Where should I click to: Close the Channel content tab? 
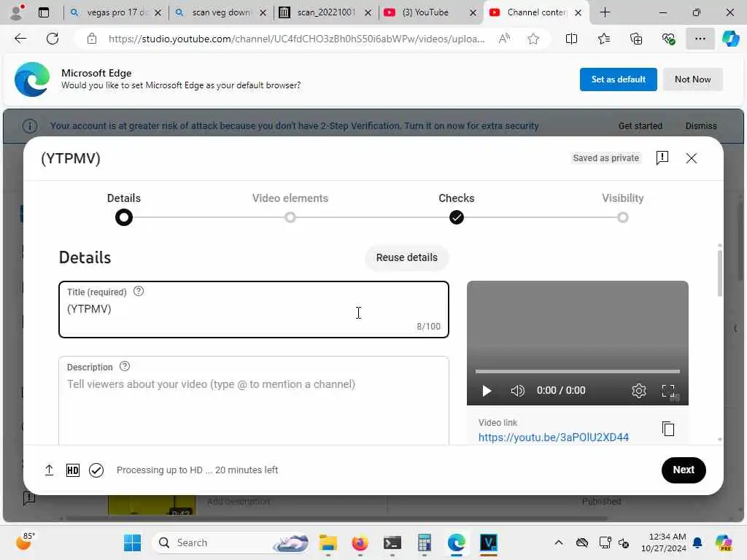(578, 13)
